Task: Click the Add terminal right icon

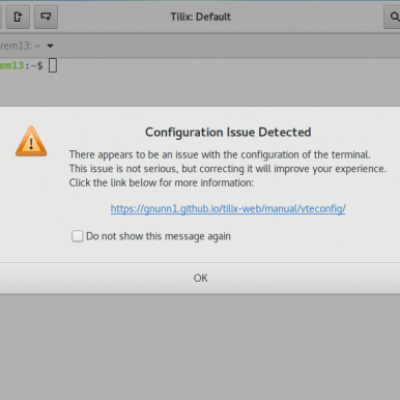Action: [x=18, y=17]
